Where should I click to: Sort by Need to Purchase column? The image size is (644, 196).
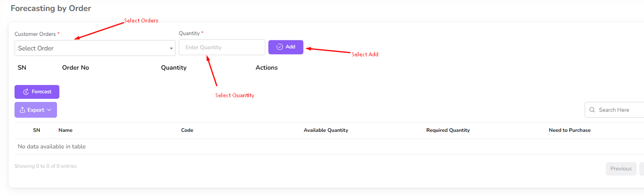570,130
